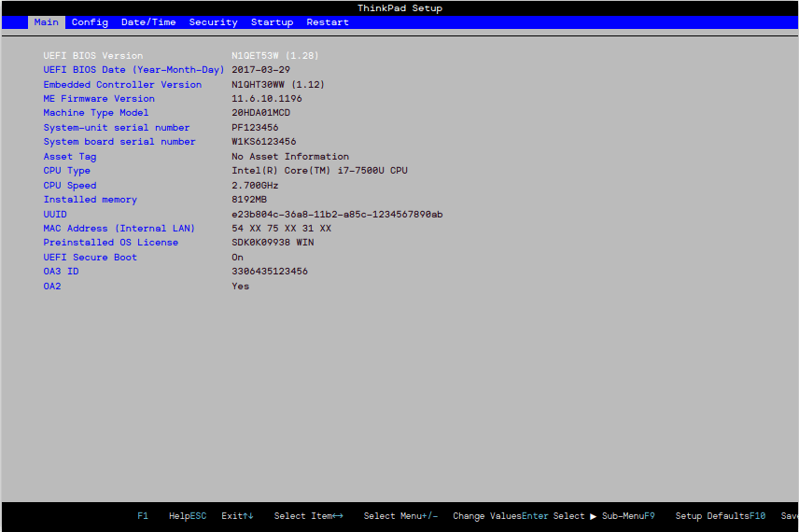The height and width of the screenshot is (532, 799).
Task: Click the controller value N1QHT30WW (1.12)
Action: coord(278,85)
